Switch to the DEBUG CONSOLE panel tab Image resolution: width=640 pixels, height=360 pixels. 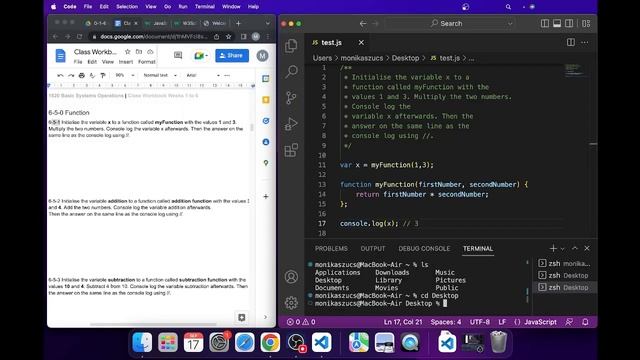[424, 249]
